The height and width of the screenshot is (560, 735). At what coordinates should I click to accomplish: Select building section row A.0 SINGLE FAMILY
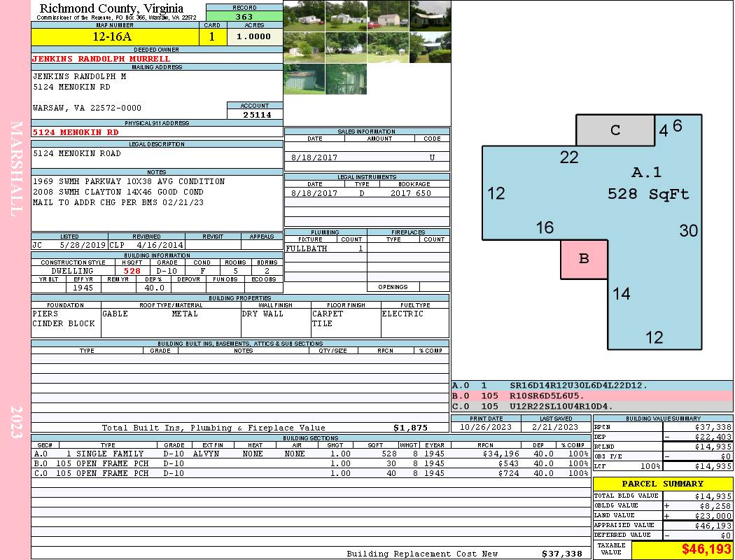310,454
